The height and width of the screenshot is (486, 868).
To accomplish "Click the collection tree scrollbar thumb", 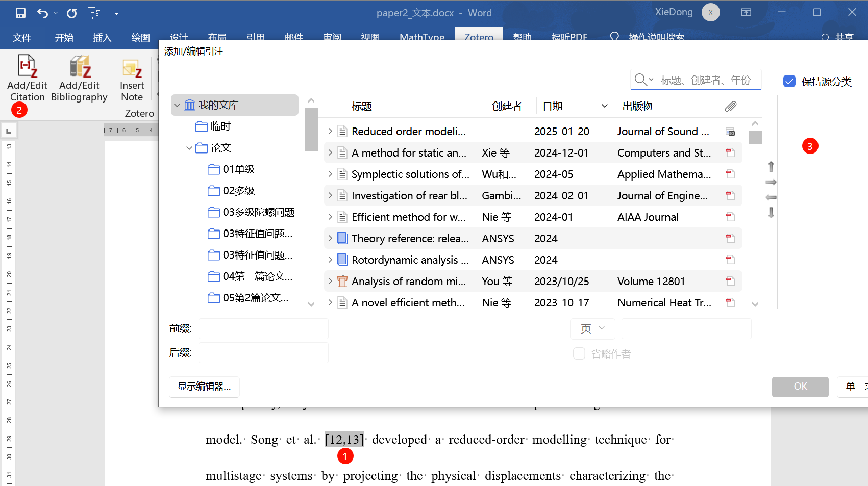I will pos(311,129).
